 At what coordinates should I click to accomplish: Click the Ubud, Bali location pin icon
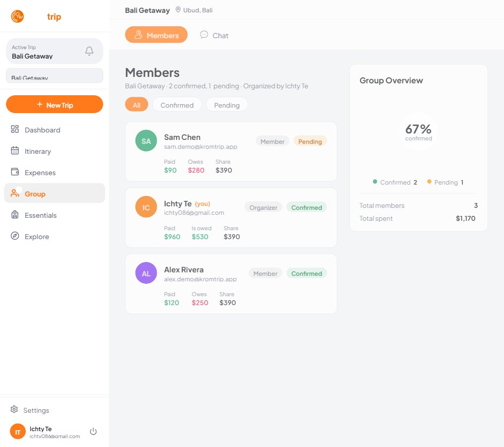coord(178,9)
